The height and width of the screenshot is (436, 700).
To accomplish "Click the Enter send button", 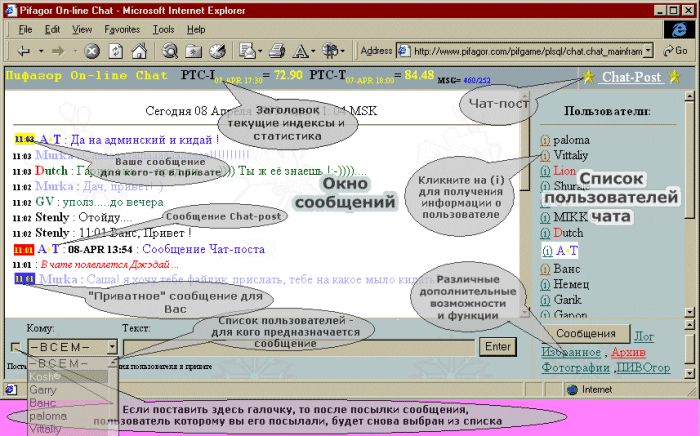I will (498, 347).
